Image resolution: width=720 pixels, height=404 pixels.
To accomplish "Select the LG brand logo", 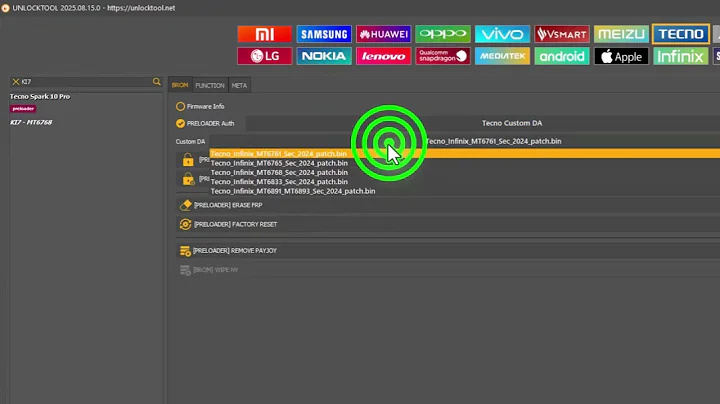I will [264, 56].
